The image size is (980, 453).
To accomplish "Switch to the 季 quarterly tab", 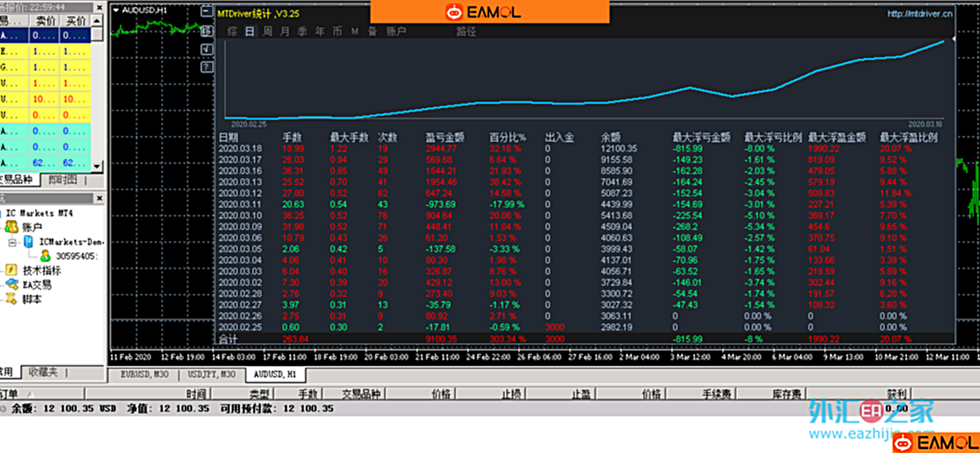I will 302,31.
